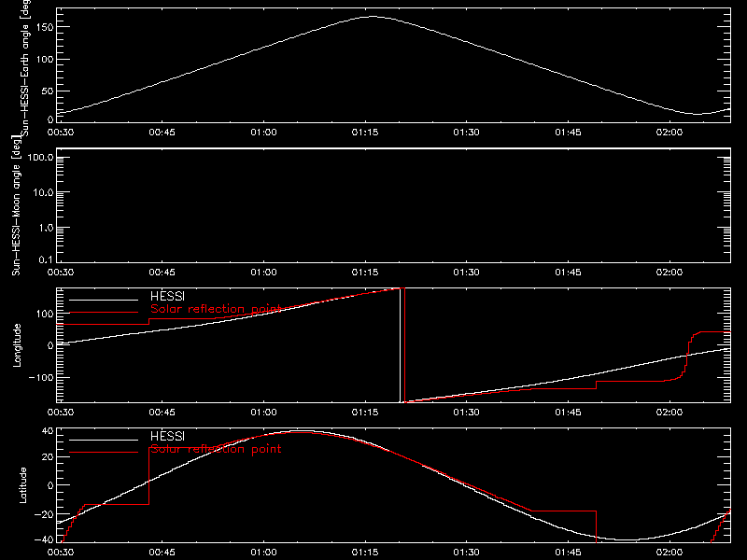Viewport: 747px width, 560px height.
Task: Click the 01:30 time label under Moon angle plot
Action: pos(466,273)
